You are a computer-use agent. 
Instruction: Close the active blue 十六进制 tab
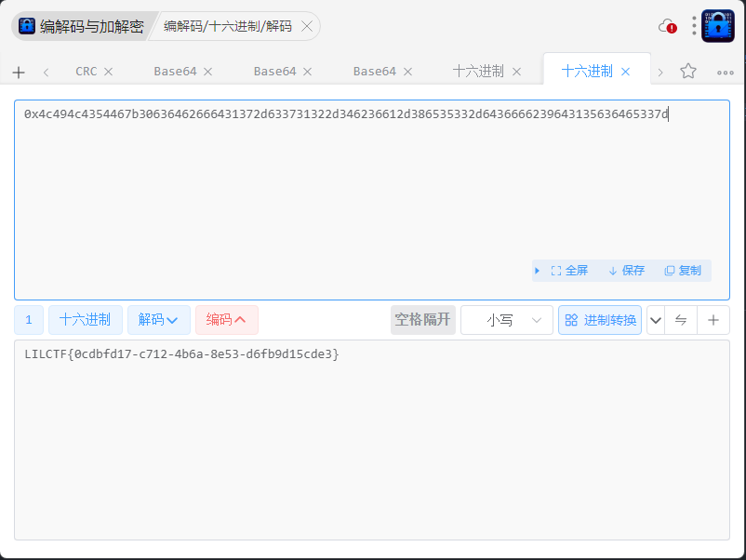(626, 72)
